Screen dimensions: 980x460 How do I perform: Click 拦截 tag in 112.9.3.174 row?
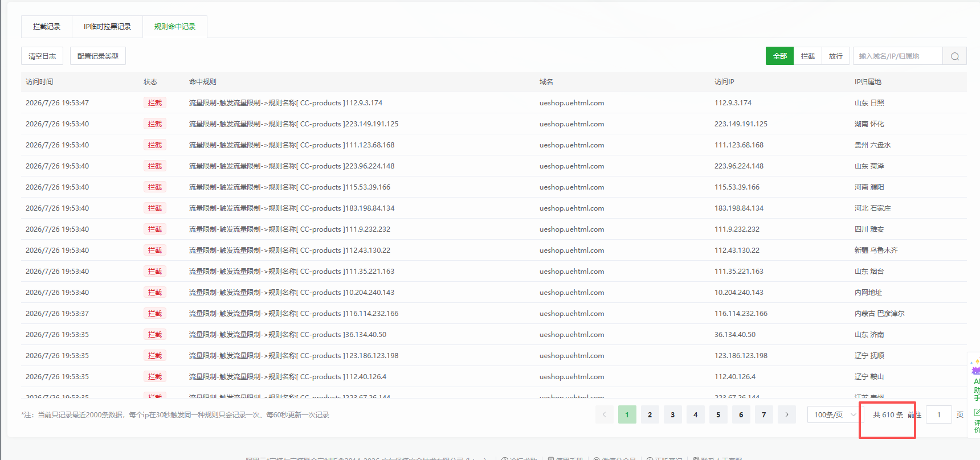155,103
